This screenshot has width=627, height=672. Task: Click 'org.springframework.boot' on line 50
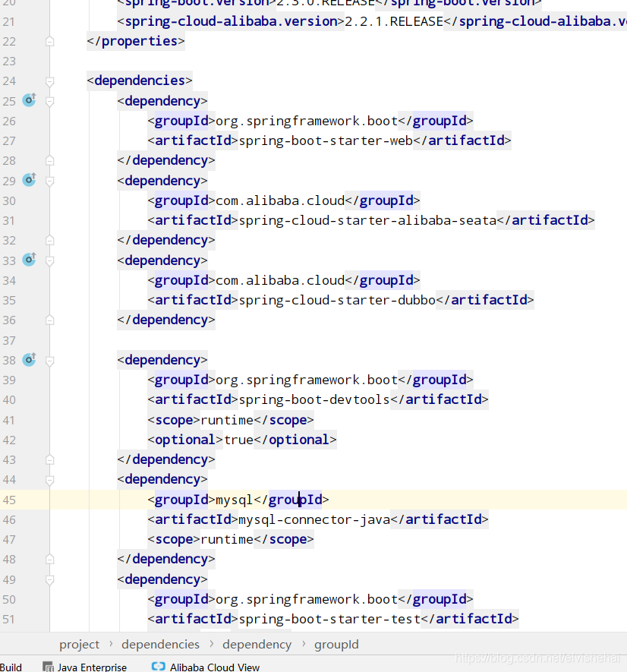tap(307, 599)
